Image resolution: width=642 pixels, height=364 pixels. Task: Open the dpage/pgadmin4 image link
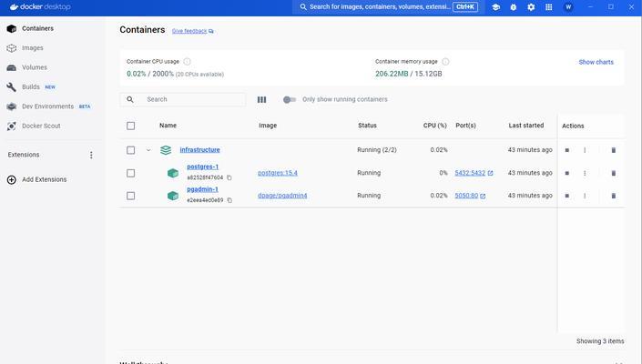282,196
